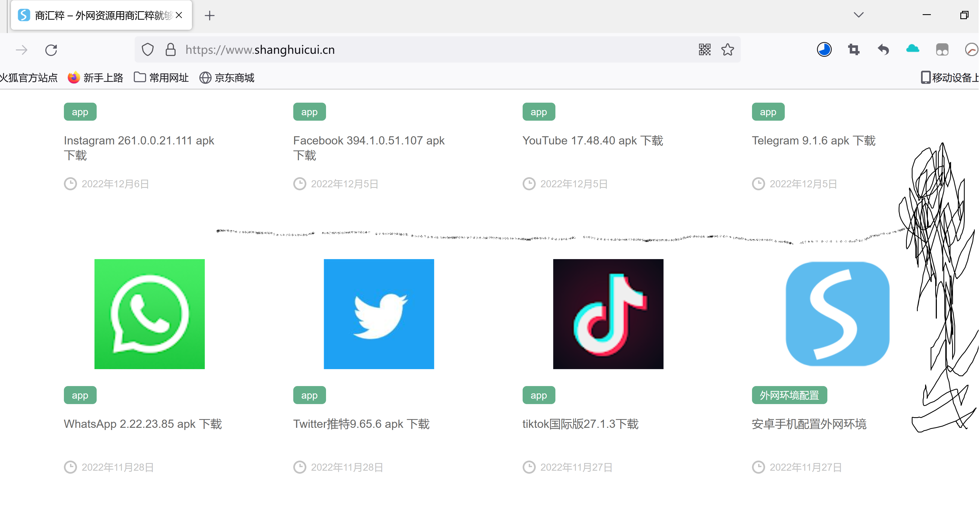The height and width of the screenshot is (507, 980).
Task: Click the red gauge icon at toolbar edge
Action: click(972, 50)
